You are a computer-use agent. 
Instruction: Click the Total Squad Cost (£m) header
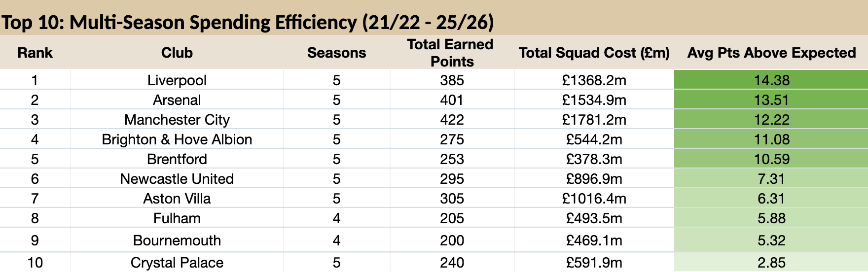594,53
